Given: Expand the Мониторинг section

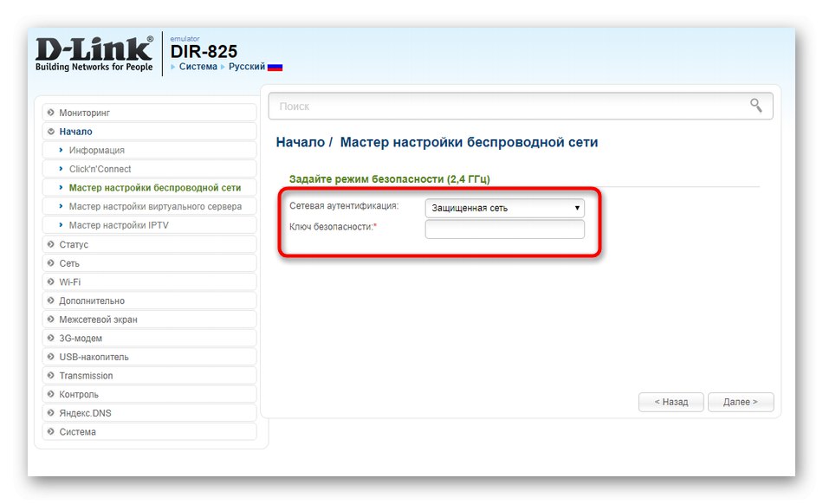Looking at the screenshot, I should 150,113.
